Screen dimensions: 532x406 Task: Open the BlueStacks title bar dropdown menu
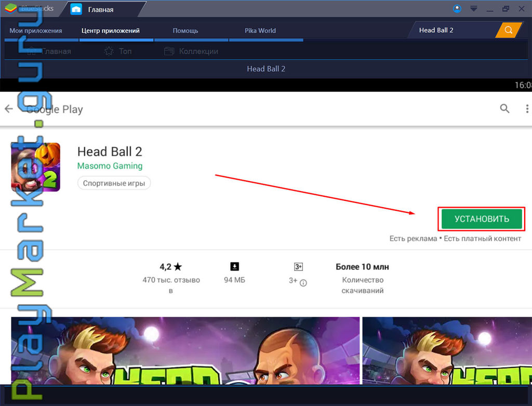coord(474,9)
